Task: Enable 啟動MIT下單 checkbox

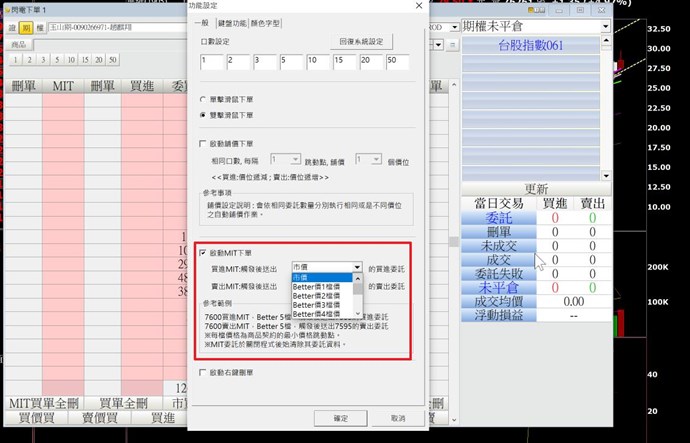Action: (204, 253)
